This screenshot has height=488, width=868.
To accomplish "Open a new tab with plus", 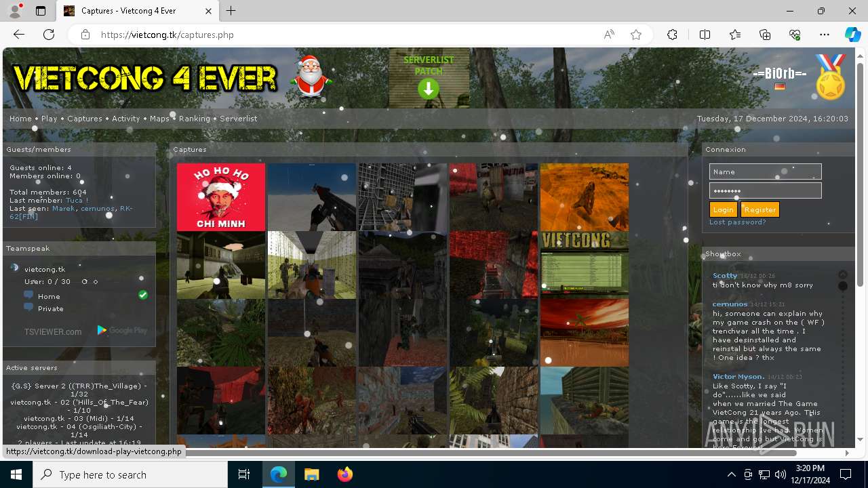I will tap(231, 11).
